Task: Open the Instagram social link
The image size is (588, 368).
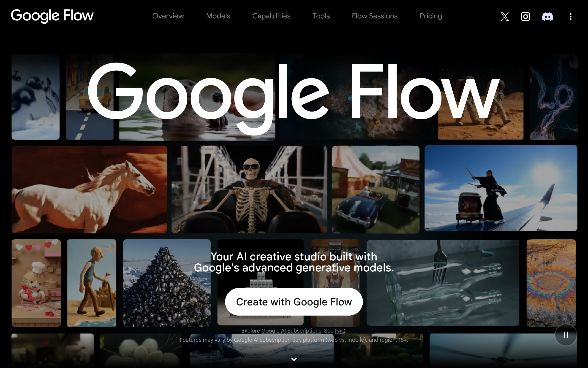Action: click(x=525, y=17)
